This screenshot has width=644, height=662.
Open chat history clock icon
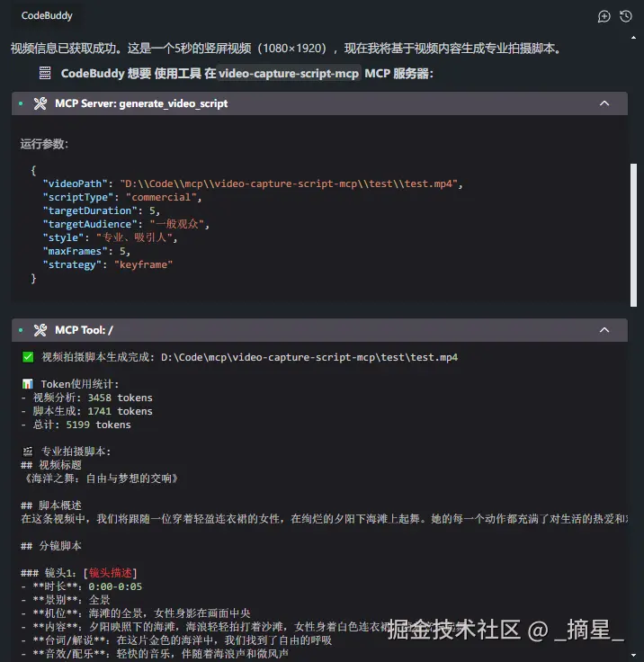tap(625, 16)
